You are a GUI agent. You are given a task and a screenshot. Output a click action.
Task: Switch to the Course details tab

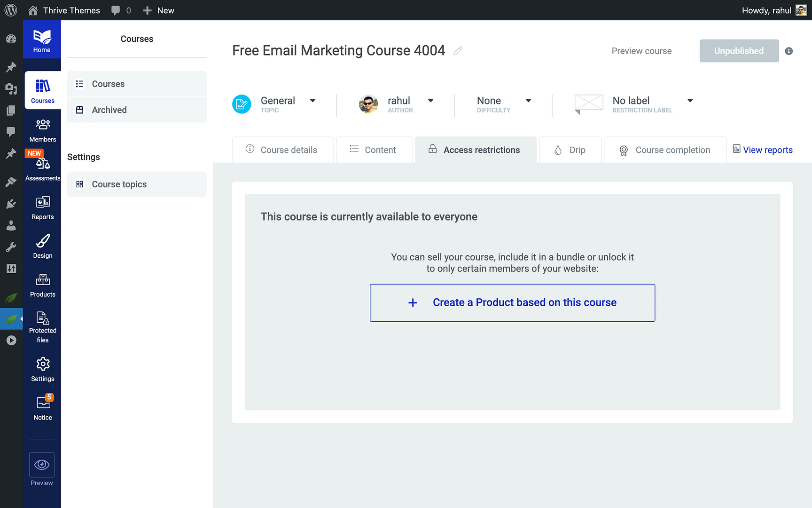(x=282, y=150)
